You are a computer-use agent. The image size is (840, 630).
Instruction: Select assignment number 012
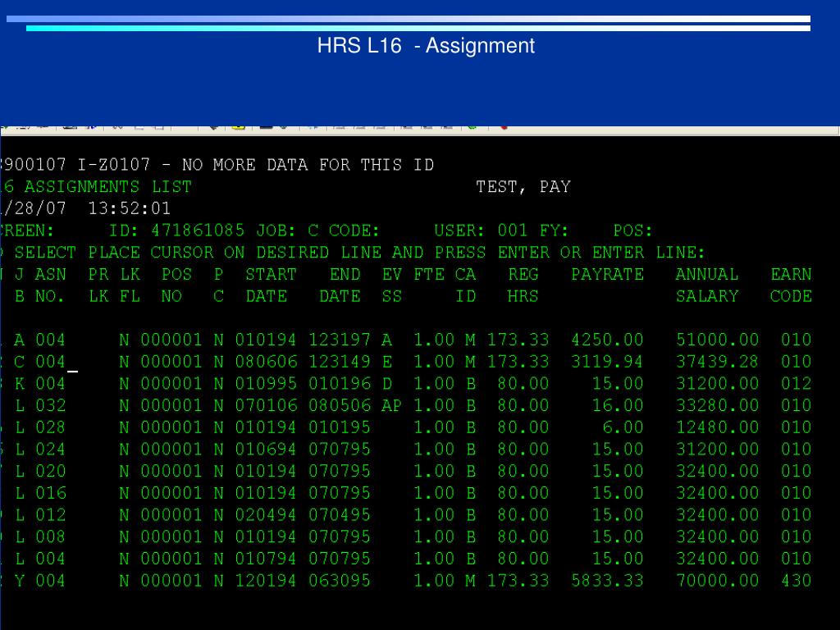click(x=50, y=515)
